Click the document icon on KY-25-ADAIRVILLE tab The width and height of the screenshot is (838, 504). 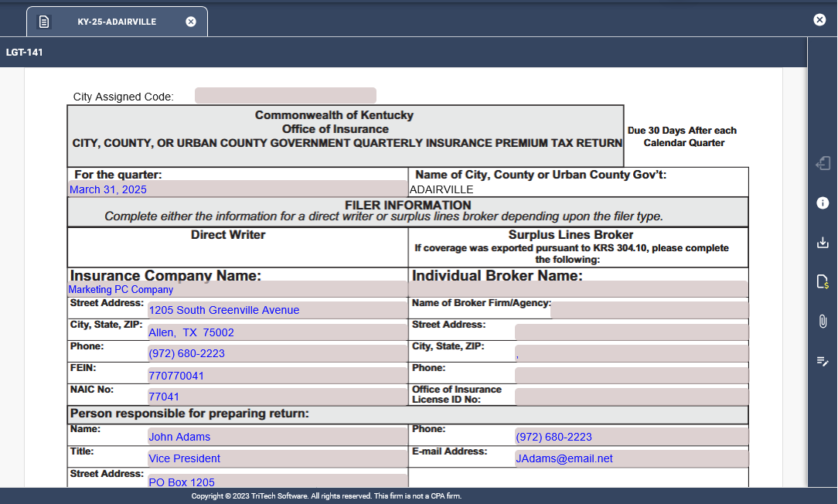click(x=44, y=22)
